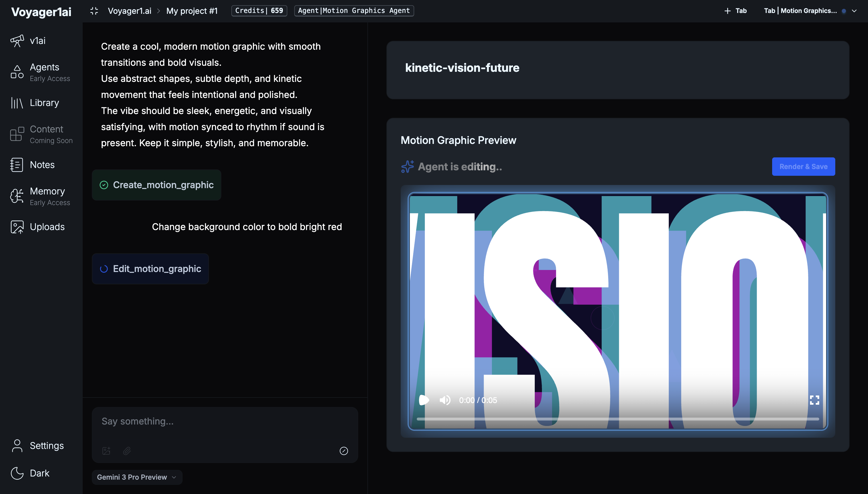The height and width of the screenshot is (494, 868).
Task: Click the Render & Save button
Action: 804,167
